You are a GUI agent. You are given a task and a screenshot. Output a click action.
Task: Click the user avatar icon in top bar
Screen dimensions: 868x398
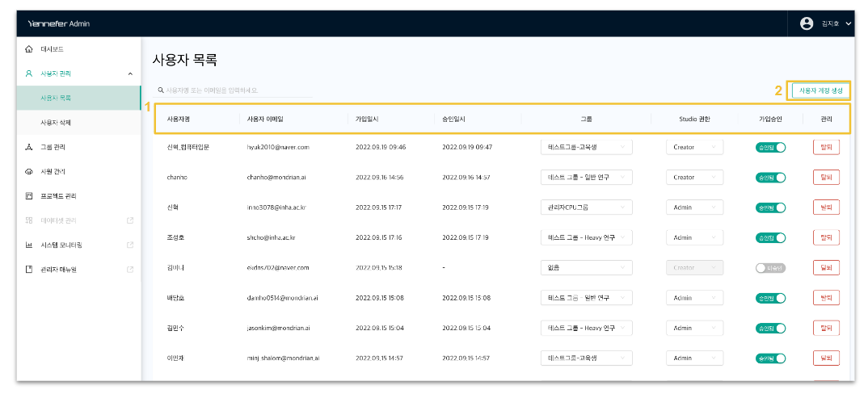coord(806,23)
